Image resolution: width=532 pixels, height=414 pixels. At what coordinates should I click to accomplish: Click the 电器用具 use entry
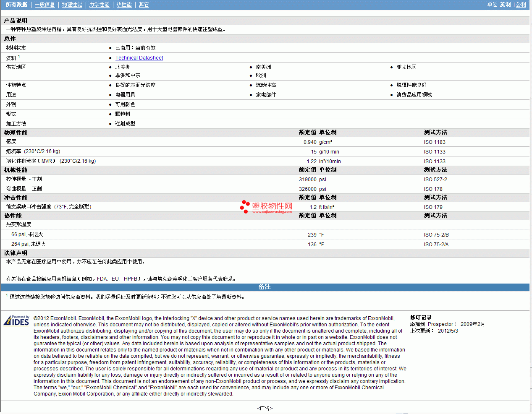pyautogui.click(x=125, y=95)
